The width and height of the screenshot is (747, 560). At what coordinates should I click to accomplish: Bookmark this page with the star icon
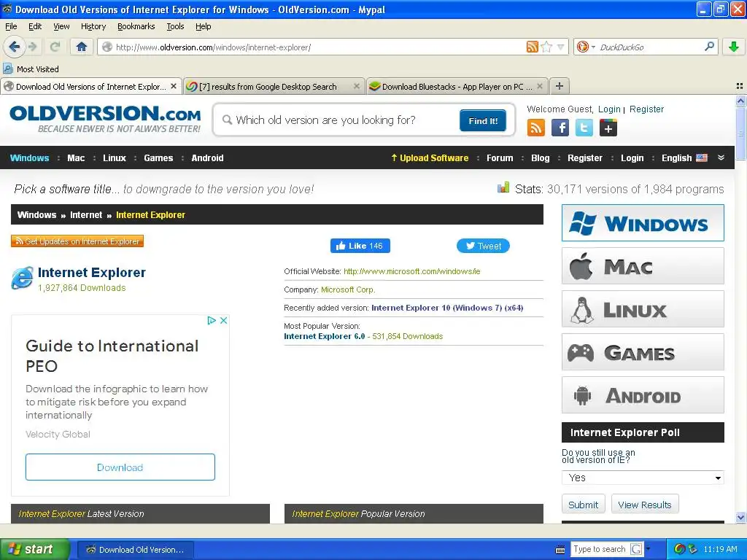click(546, 47)
